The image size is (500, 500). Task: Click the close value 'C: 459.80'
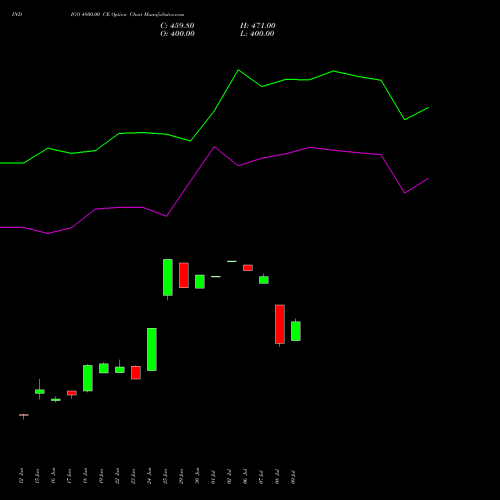click(x=177, y=26)
